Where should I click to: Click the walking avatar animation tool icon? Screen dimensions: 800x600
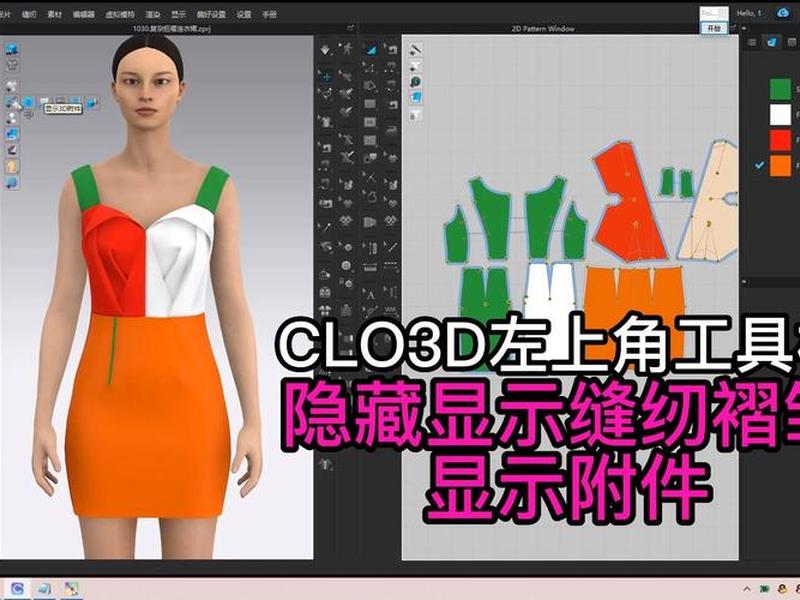point(346,49)
